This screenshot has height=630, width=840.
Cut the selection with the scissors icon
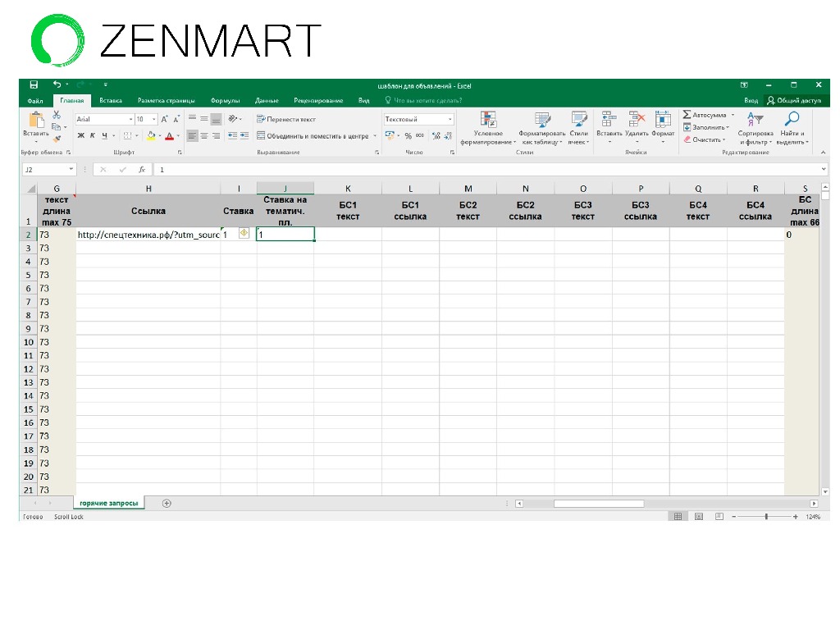(57, 115)
